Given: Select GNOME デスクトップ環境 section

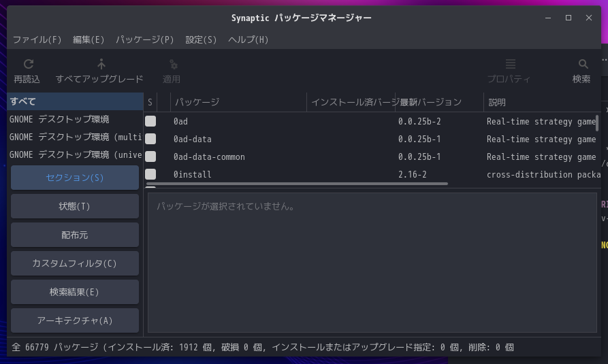Looking at the screenshot, I should point(75,119).
